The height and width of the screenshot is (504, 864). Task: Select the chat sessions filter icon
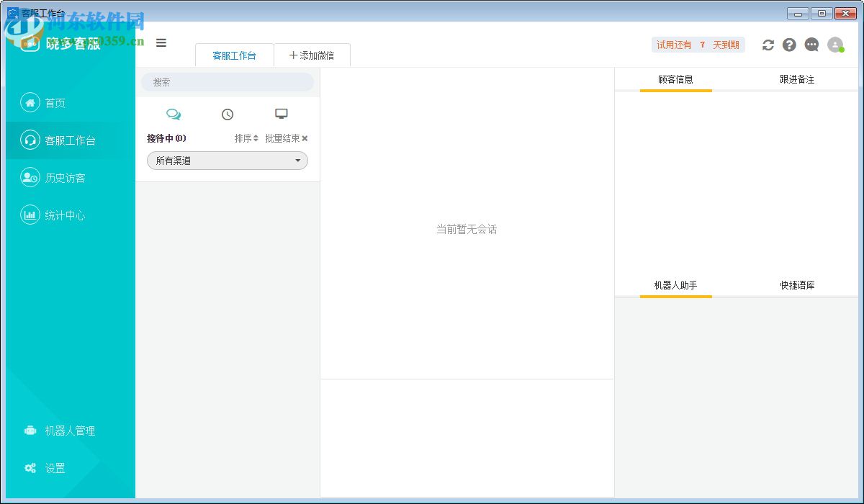click(174, 114)
